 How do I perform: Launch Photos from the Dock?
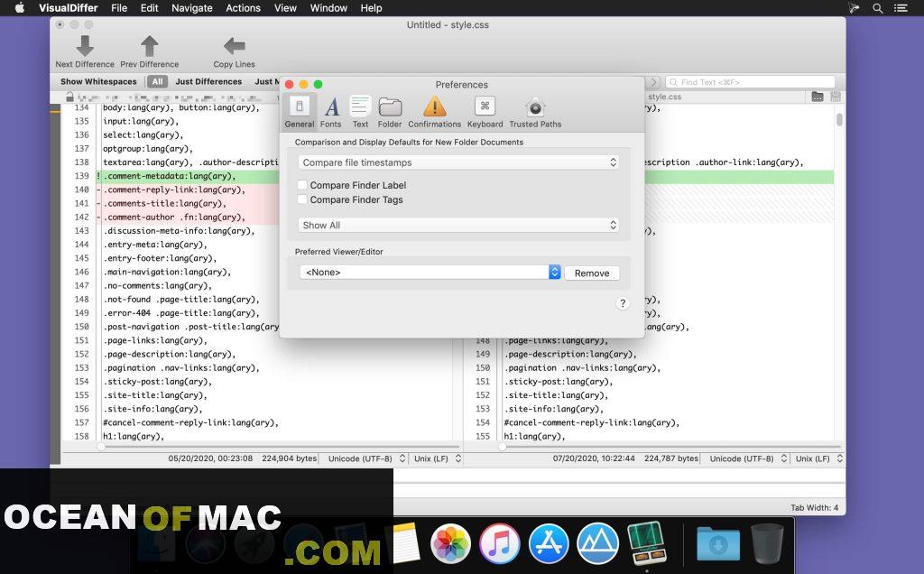450,543
